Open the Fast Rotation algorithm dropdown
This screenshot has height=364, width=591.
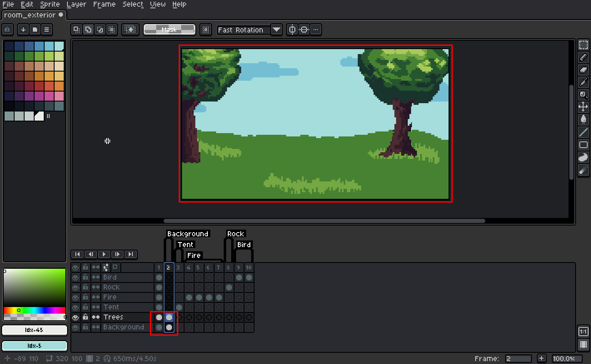point(277,30)
